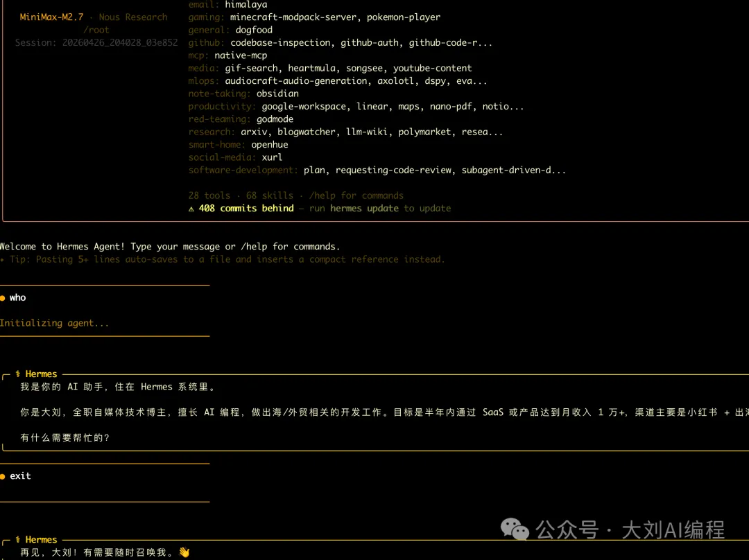Image resolution: width=749 pixels, height=560 pixels.
Task: Click the "native-mcp" skill entry
Action: click(241, 55)
